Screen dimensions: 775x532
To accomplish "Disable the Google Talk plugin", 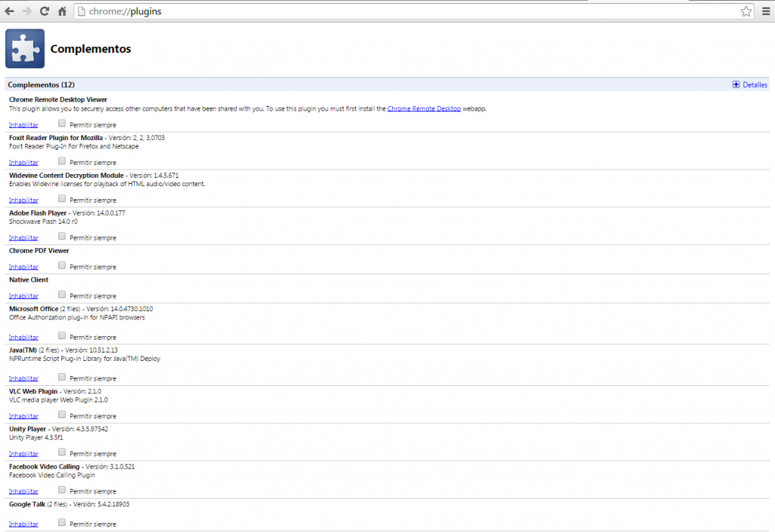I will [23, 523].
